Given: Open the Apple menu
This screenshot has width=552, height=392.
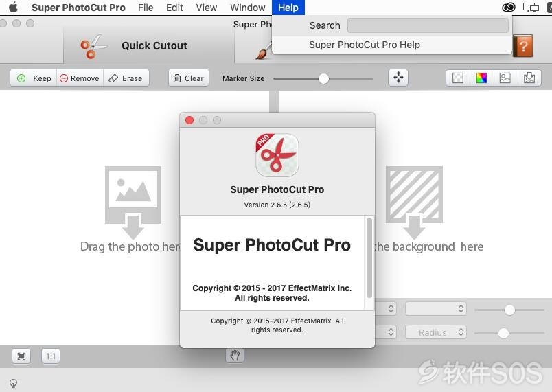Looking at the screenshot, I should pyautogui.click(x=13, y=7).
